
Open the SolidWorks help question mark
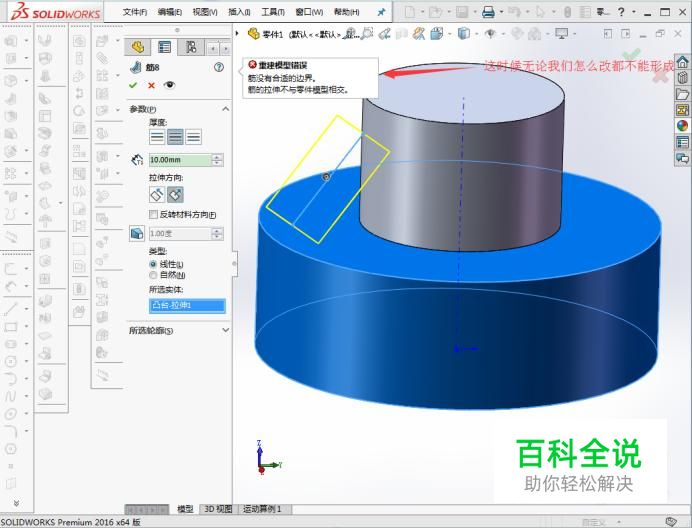point(621,12)
